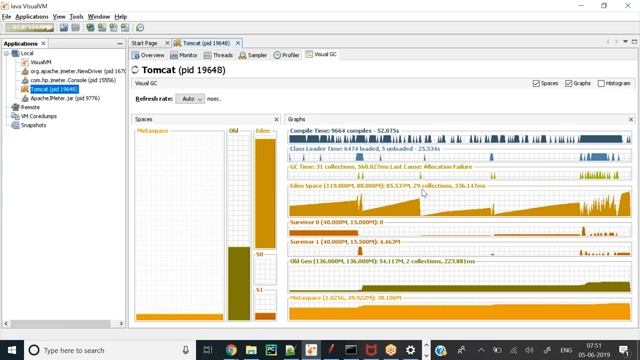The width and height of the screenshot is (640, 360).
Task: Select org.apache.jmeter.NewDriver in Applications tree
Action: [x=78, y=71]
